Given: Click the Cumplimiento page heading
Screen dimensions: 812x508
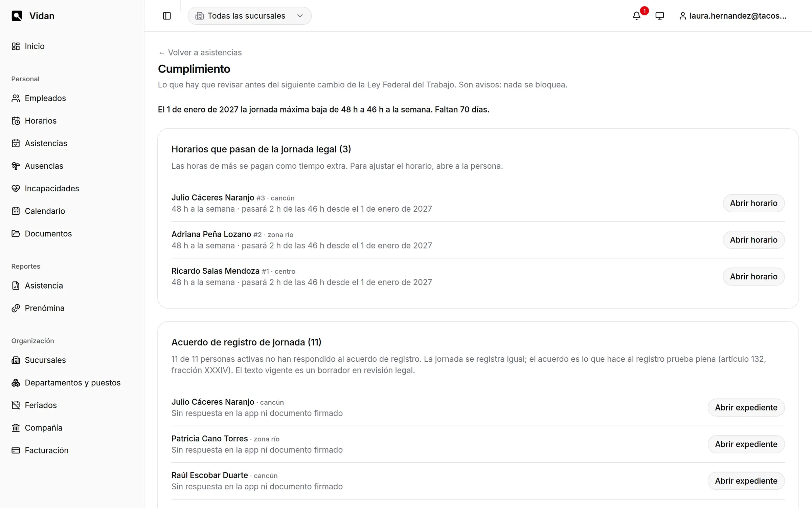Looking at the screenshot, I should pyautogui.click(x=194, y=69).
